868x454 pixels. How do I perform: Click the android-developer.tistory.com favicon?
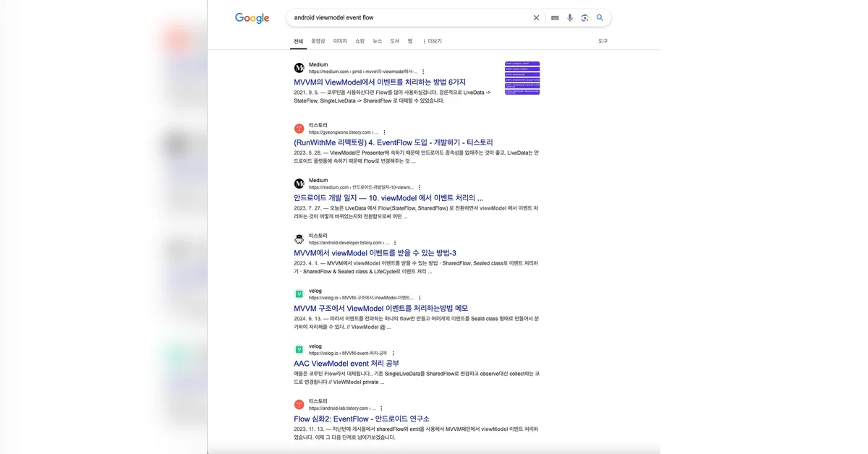tap(299, 239)
